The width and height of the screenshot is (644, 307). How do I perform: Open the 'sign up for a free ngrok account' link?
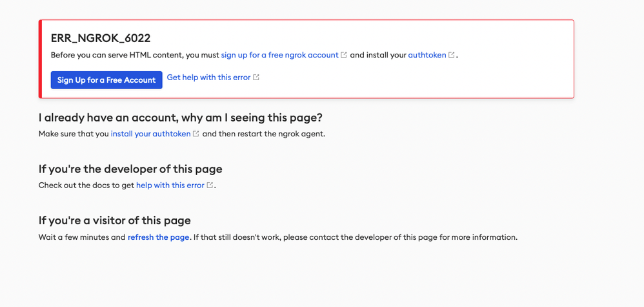coord(279,55)
